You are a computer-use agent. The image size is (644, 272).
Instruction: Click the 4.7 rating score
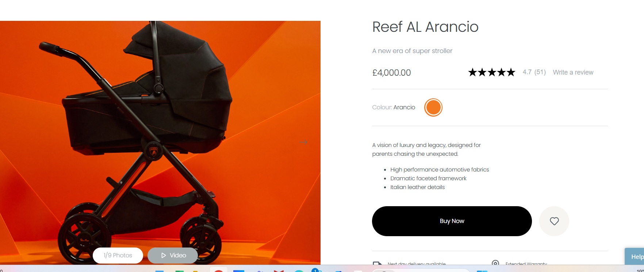click(x=527, y=72)
